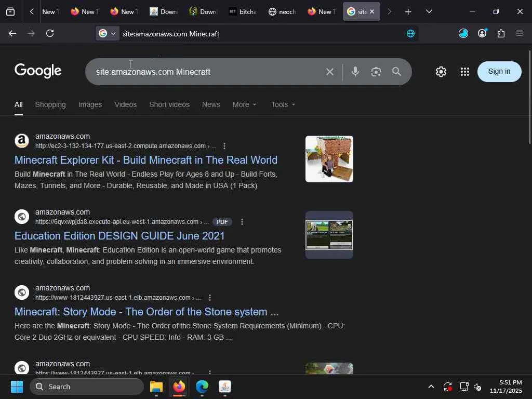Start voice search with microphone icon
Screen dimensions: 532x399
[355, 72]
